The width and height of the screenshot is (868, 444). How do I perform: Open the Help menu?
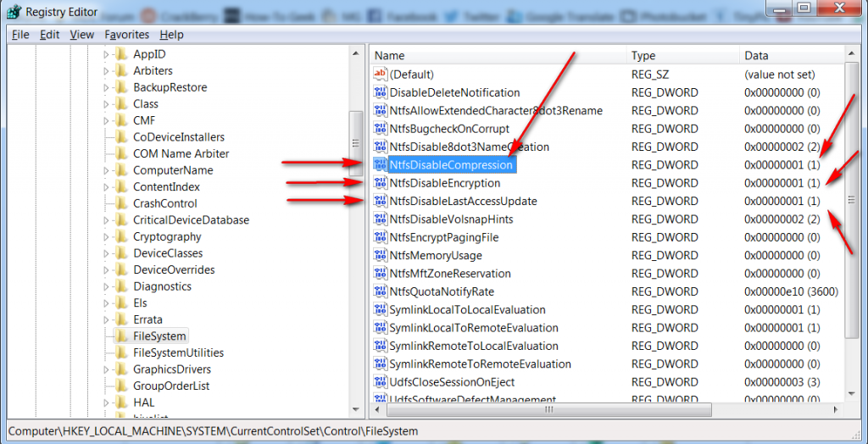click(171, 35)
